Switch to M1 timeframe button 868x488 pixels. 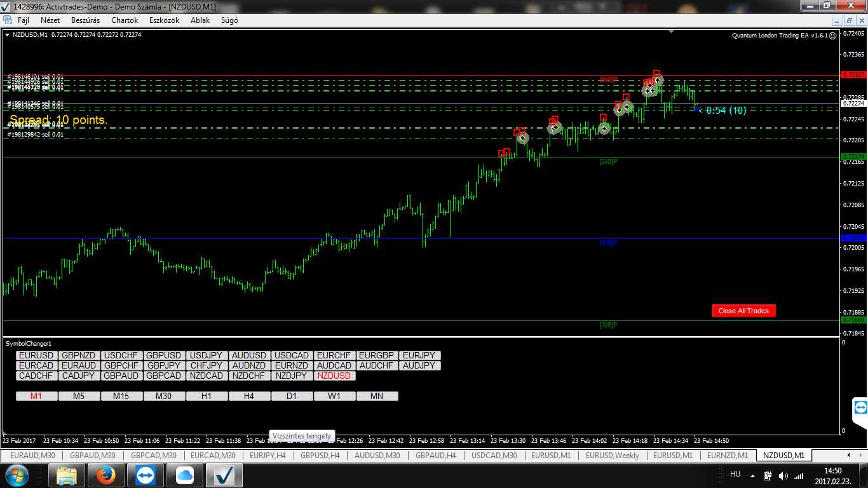(x=37, y=396)
